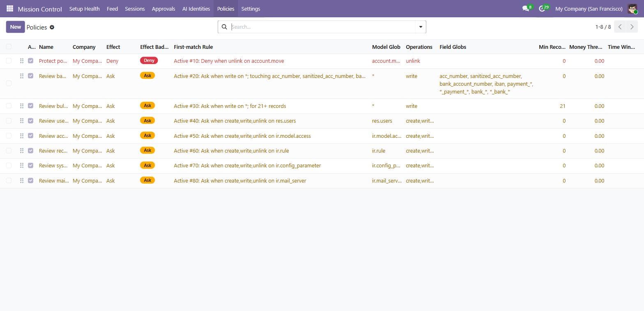
Task: Grab the drag handle of the Review rec... row
Action: point(22,151)
